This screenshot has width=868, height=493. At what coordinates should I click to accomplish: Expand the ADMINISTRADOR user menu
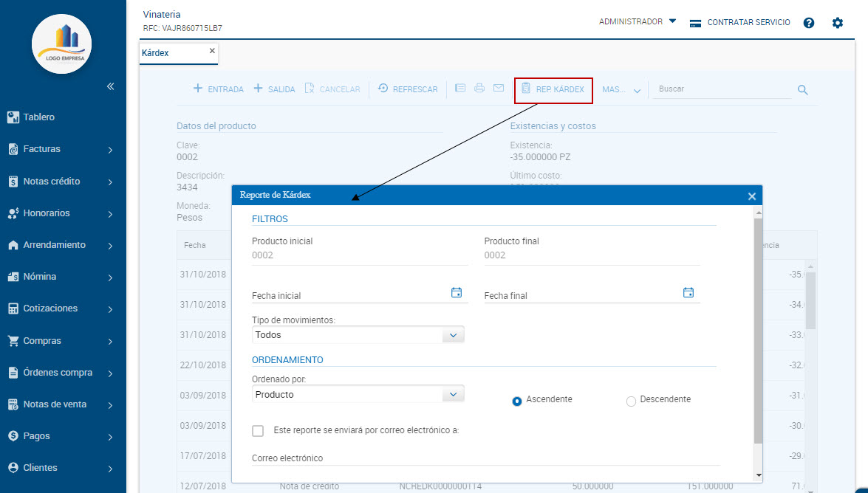point(637,22)
